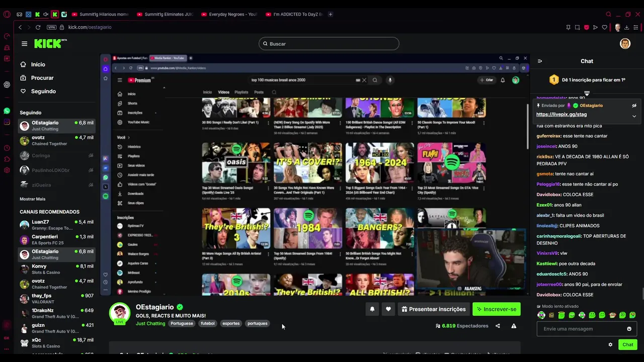
Task: Open chat settings gear
Action: tap(610, 344)
